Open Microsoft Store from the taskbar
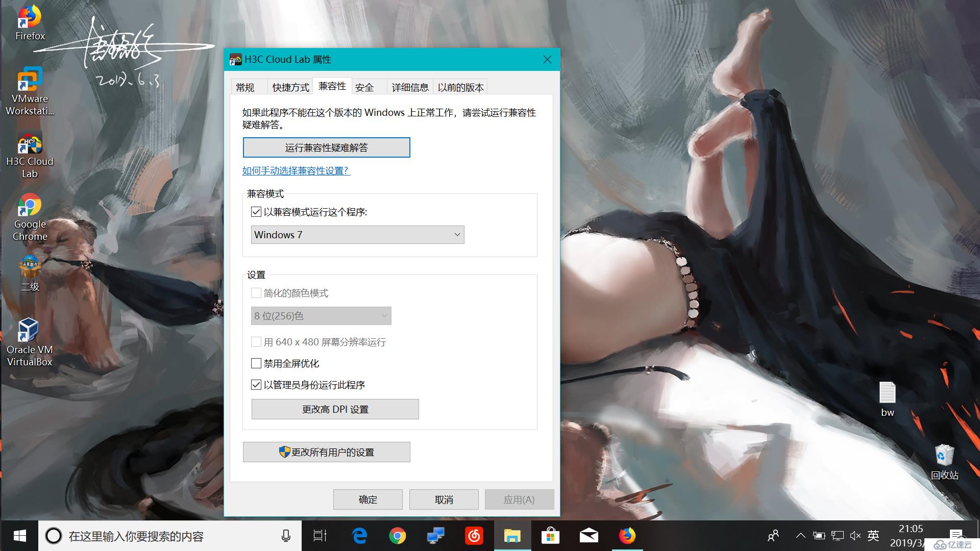 [550, 536]
